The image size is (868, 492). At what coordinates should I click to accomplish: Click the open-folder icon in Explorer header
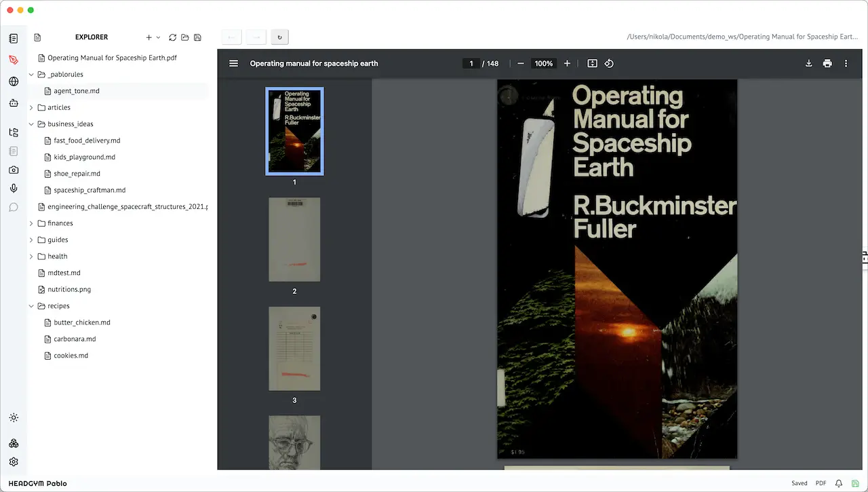click(184, 37)
